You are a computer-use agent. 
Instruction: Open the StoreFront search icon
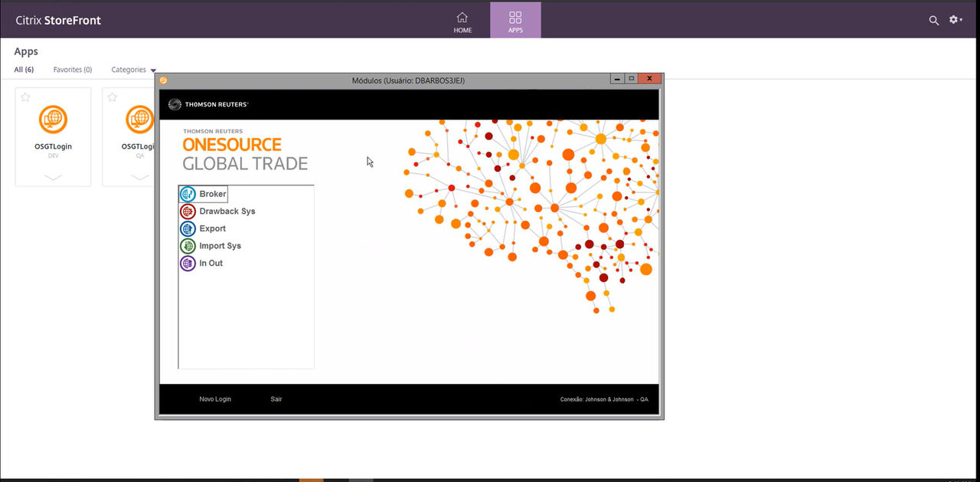934,21
